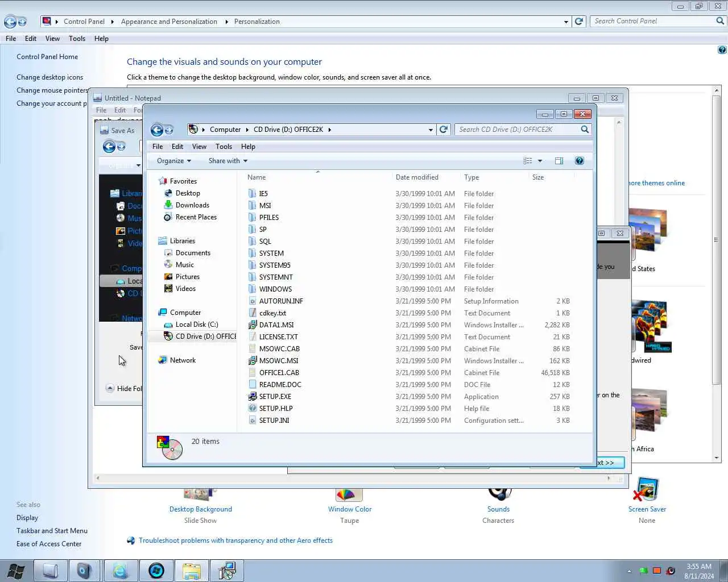This screenshot has height=582, width=728.
Task: Open Desktop Background settings
Action: pos(201,509)
